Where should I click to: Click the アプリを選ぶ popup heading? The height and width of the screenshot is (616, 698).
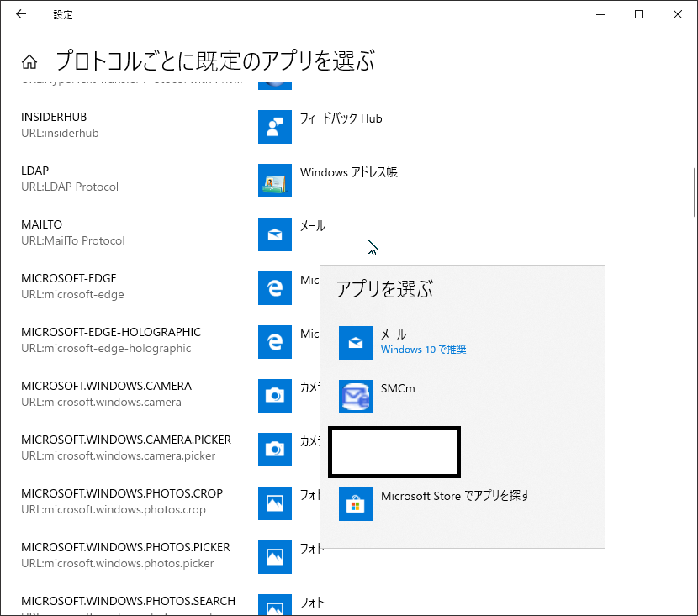384,289
